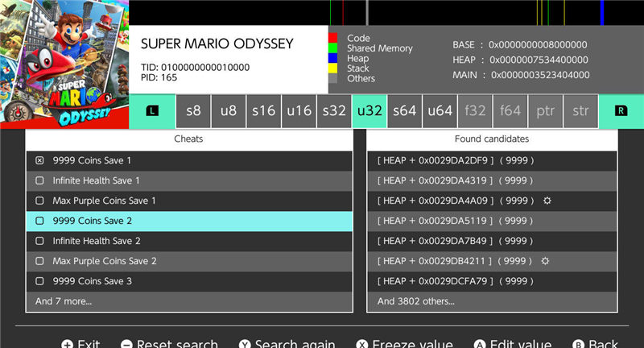Screen dimensions: 644x348
Task: Click the plus icon next to Exit
Action: click(67, 344)
